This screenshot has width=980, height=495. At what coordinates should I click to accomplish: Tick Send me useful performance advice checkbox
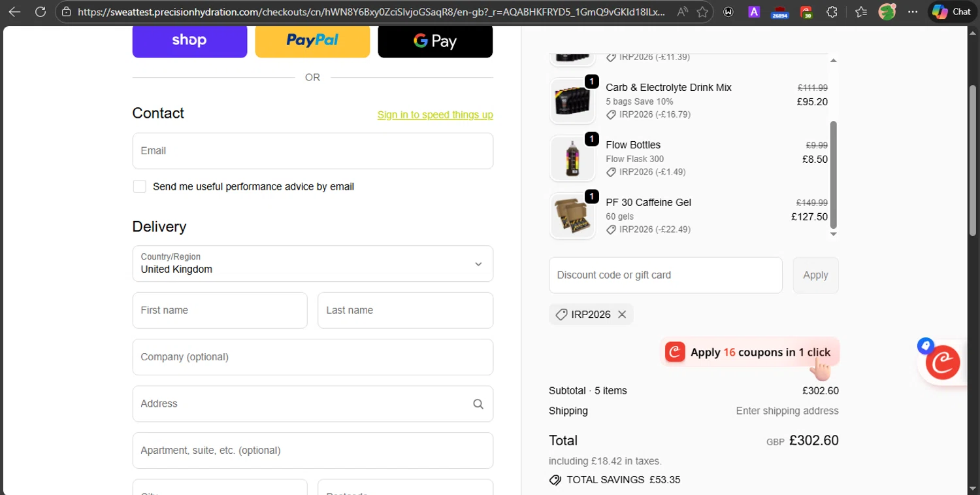point(140,186)
